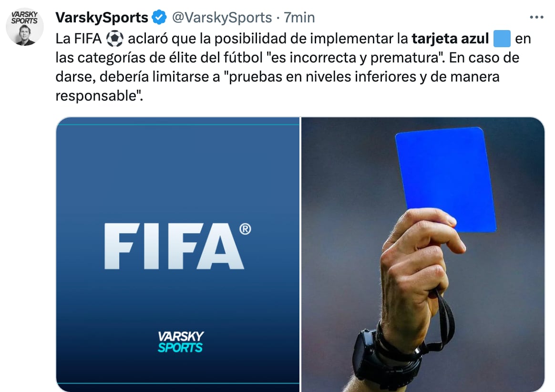The image size is (555, 392).
Task: Open the VarskySports profile avatar
Action: click(x=25, y=27)
